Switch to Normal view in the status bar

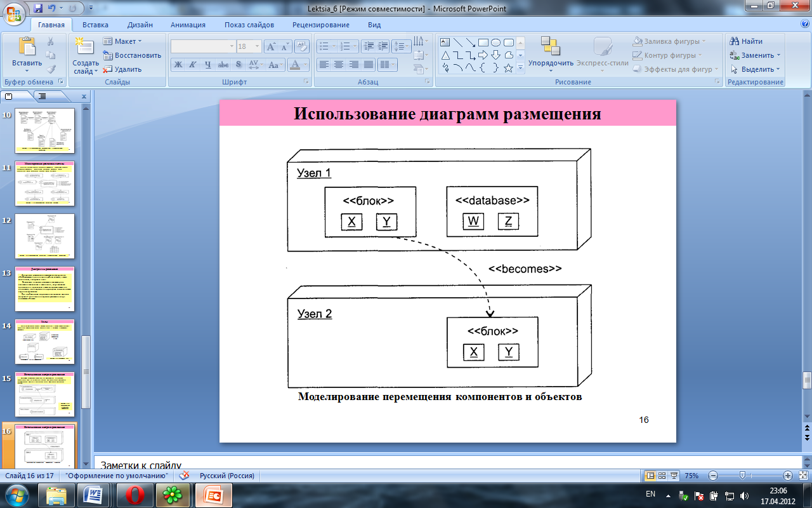point(650,476)
